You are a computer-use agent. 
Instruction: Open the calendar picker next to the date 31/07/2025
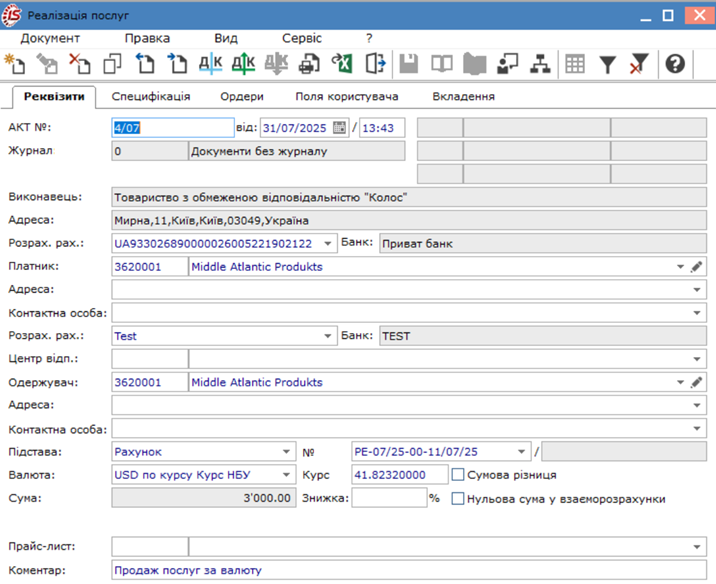339,127
